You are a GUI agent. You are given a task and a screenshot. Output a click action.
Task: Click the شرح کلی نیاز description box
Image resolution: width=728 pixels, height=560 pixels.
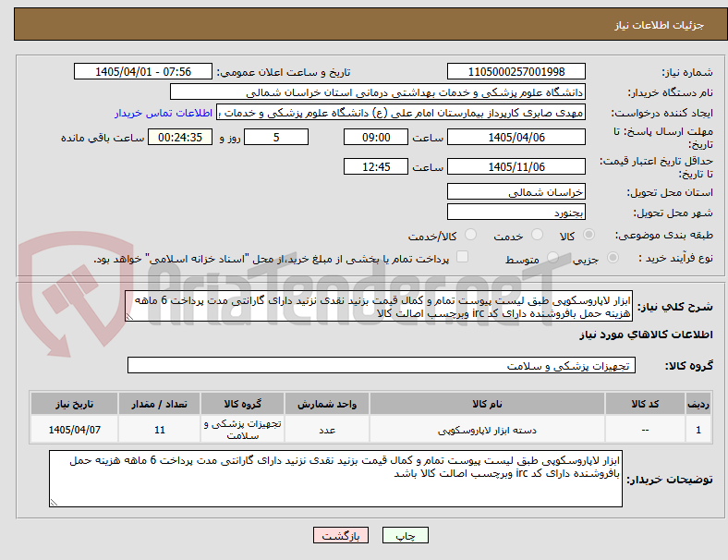[379, 307]
